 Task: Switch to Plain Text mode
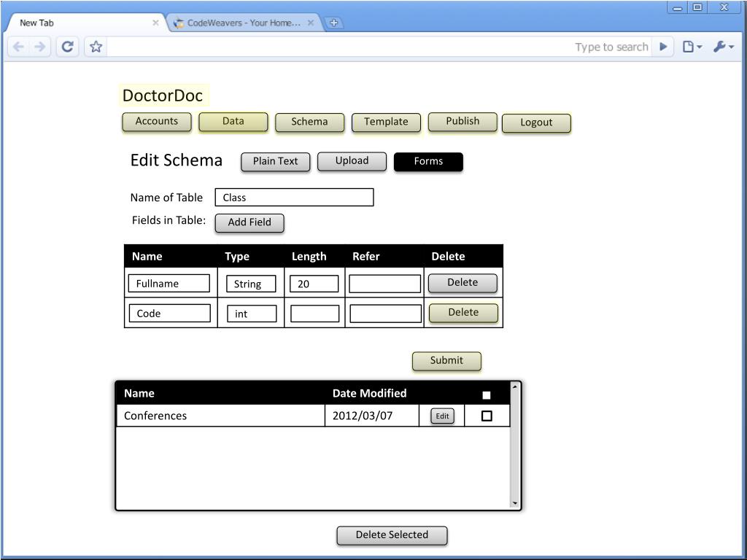pos(275,161)
